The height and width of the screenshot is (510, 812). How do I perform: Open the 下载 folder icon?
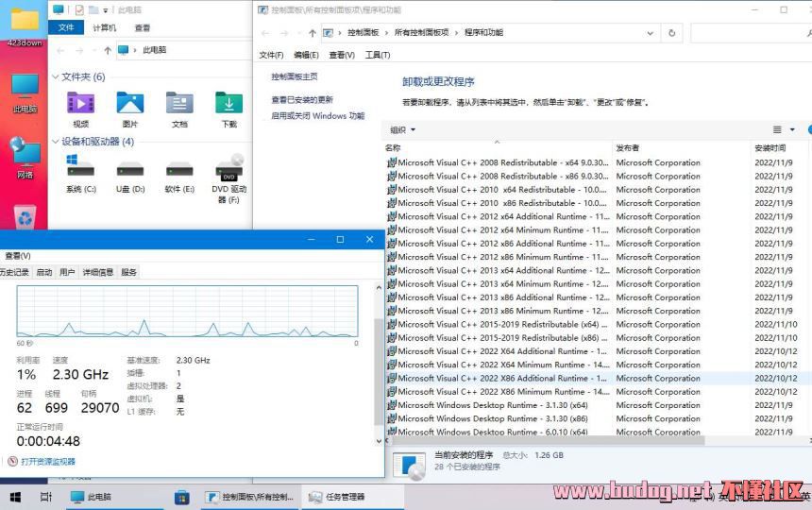[x=228, y=103]
